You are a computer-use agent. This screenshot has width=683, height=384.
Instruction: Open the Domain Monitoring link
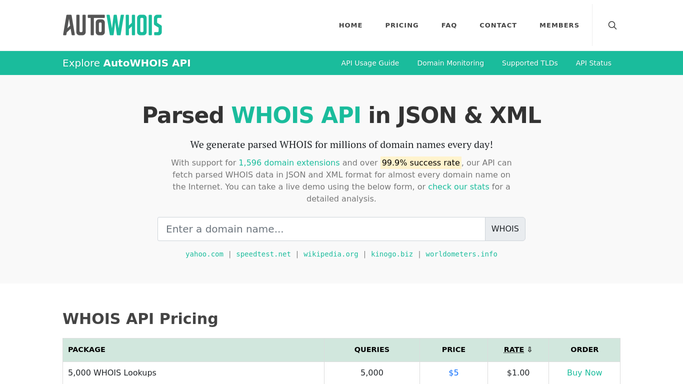pyautogui.click(x=450, y=63)
